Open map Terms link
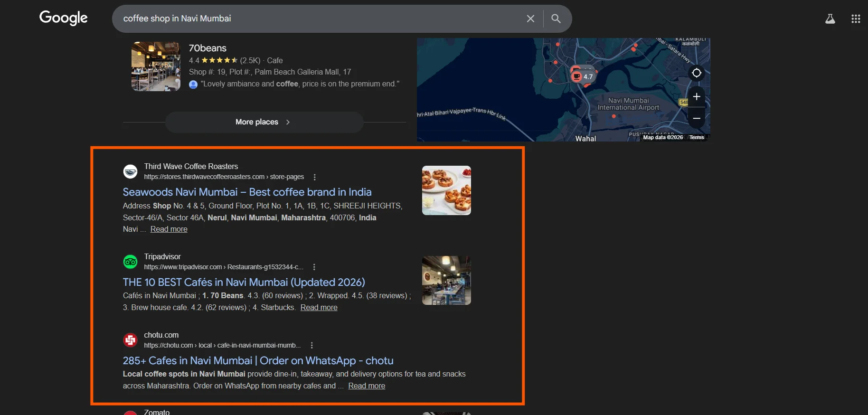This screenshot has width=868, height=415. (697, 137)
